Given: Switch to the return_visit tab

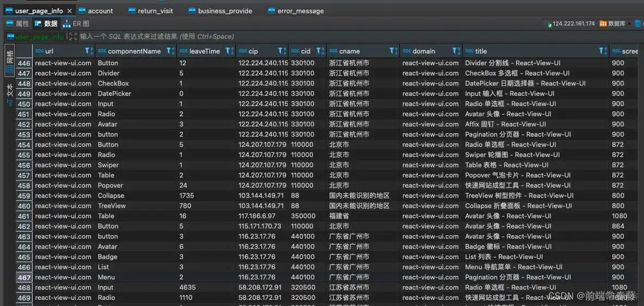Looking at the screenshot, I should 151,11.
